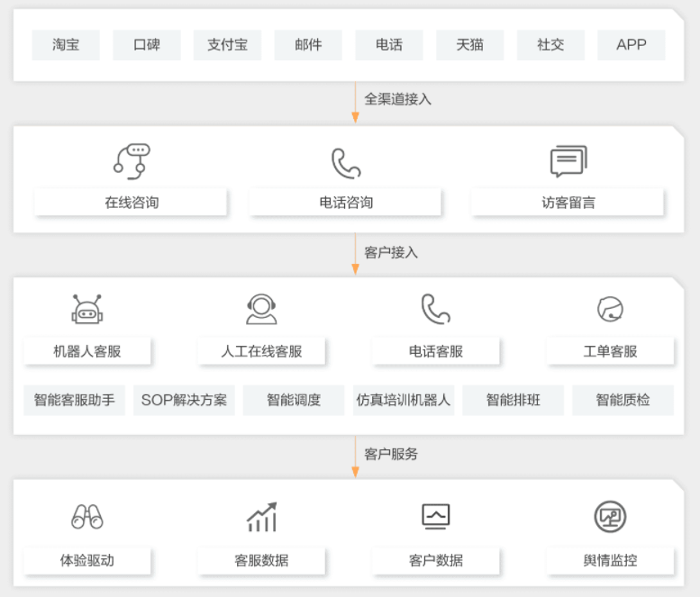
Task: Select the 口碑 channel tag
Action: pos(147,45)
